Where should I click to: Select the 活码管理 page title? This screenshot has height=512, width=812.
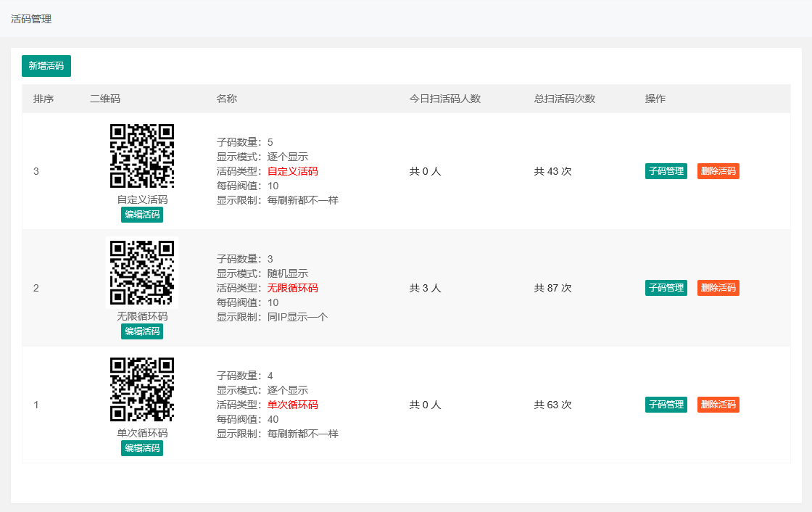click(x=31, y=19)
